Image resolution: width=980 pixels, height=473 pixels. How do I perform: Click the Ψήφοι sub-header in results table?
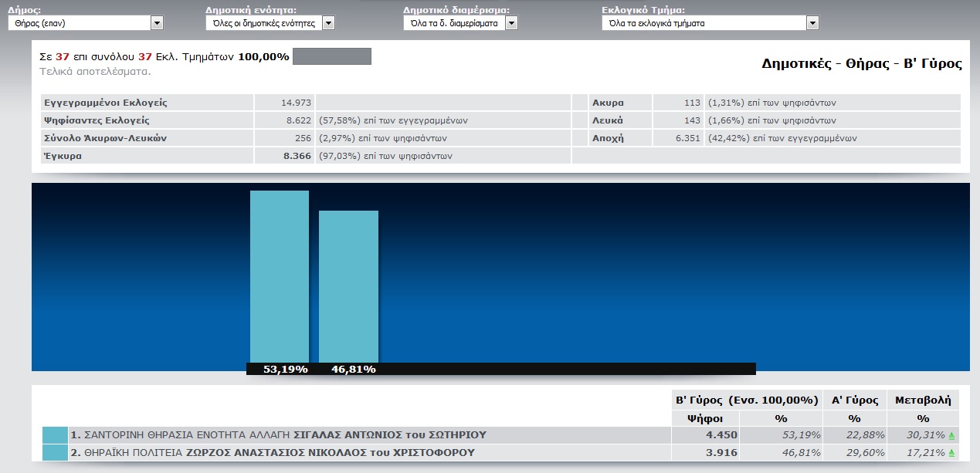coord(705,418)
